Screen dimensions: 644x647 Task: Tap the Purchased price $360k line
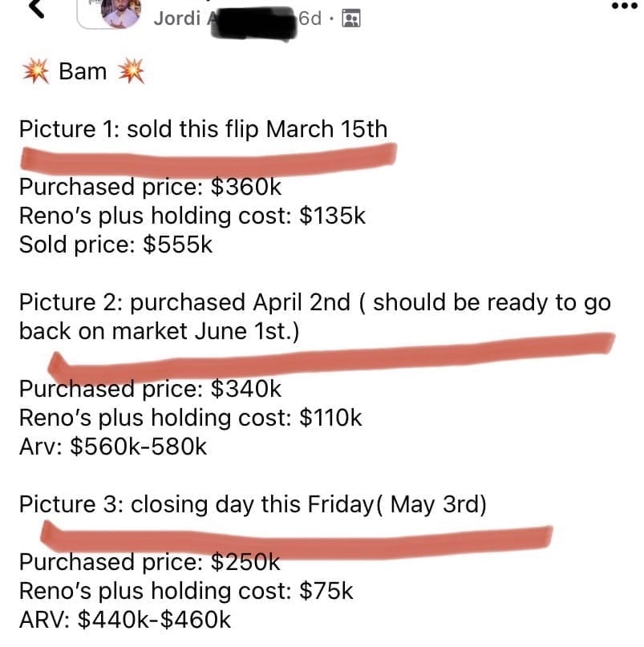click(150, 187)
